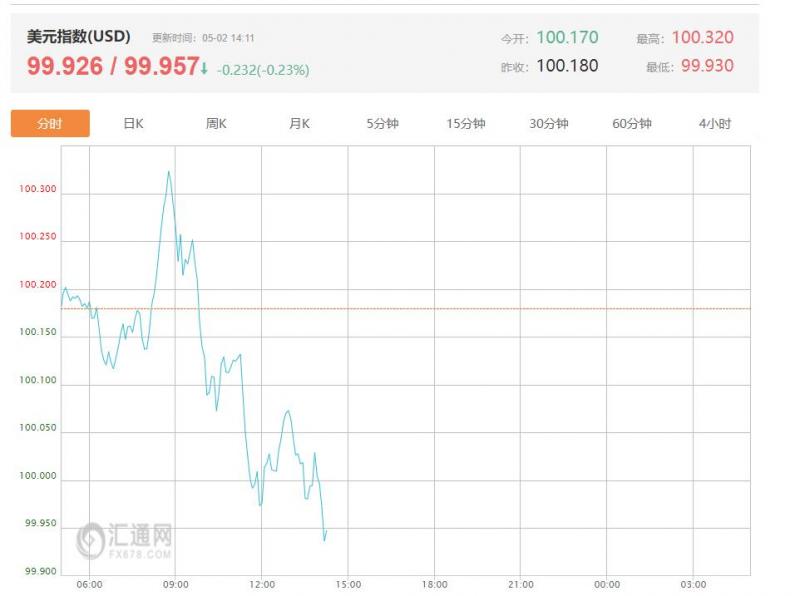This screenshot has height=596, width=800.
Task: Switch to 月K chart view
Action: point(299,123)
